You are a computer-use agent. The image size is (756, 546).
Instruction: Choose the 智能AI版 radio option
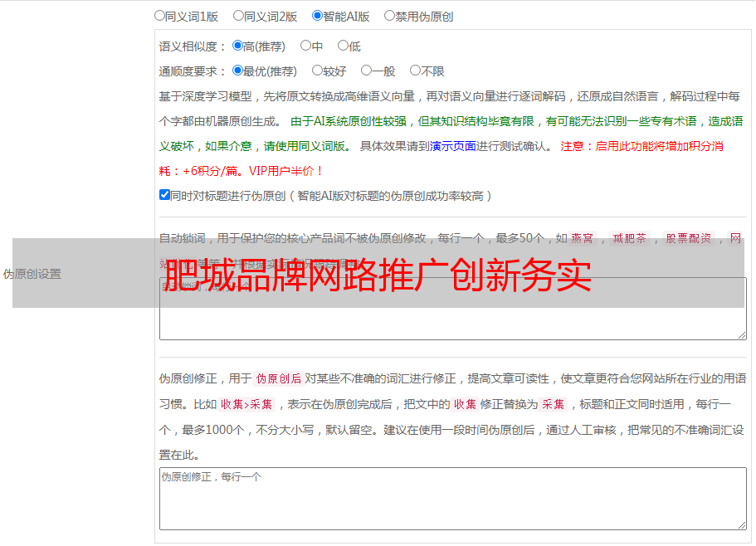(317, 16)
